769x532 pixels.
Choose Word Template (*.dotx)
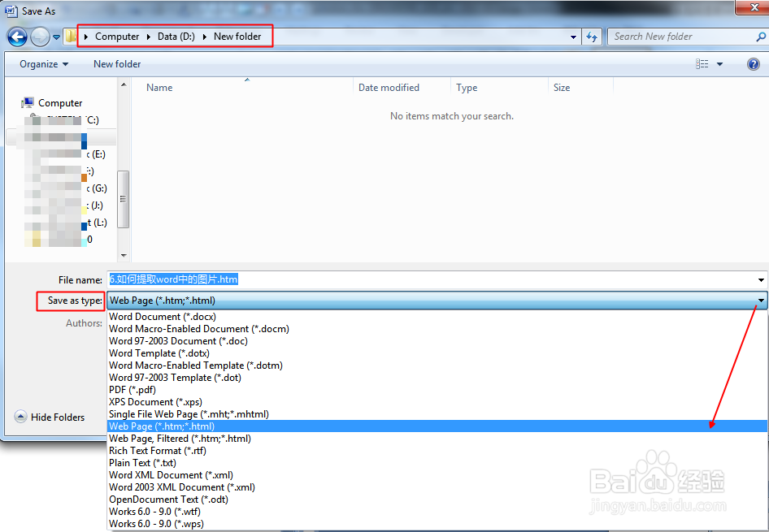(437, 353)
